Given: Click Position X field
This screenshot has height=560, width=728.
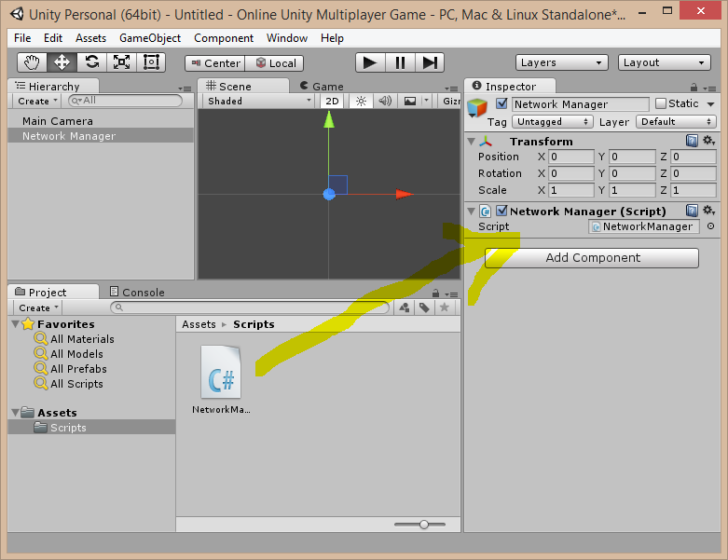Looking at the screenshot, I should coord(571,157).
